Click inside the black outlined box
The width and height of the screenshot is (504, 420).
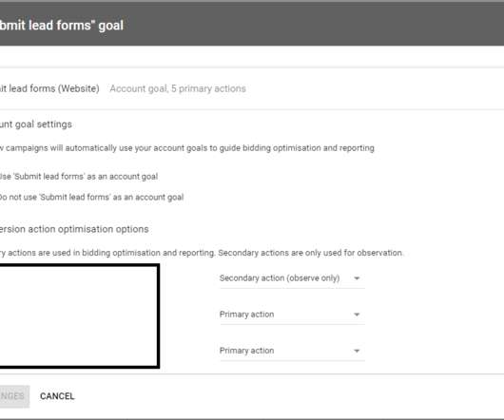[78, 316]
